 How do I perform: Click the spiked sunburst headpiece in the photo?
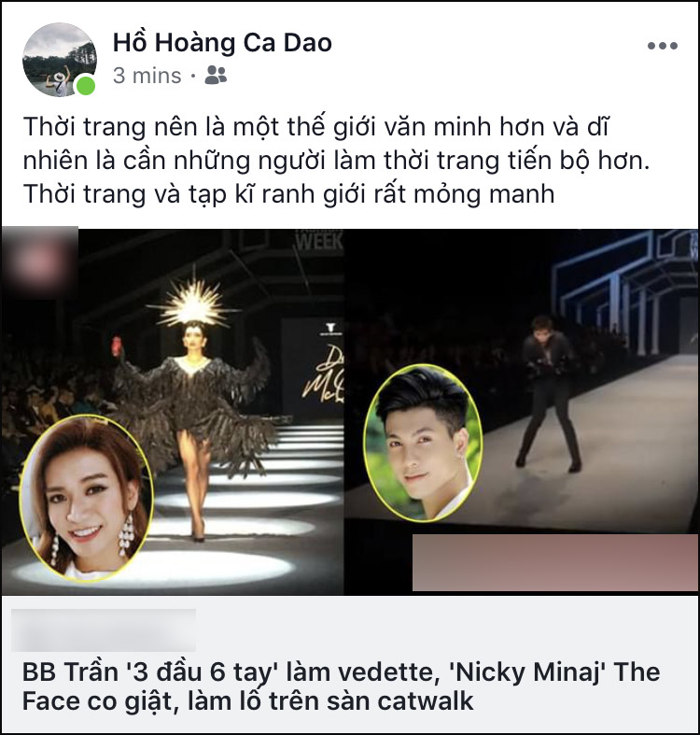[192, 304]
